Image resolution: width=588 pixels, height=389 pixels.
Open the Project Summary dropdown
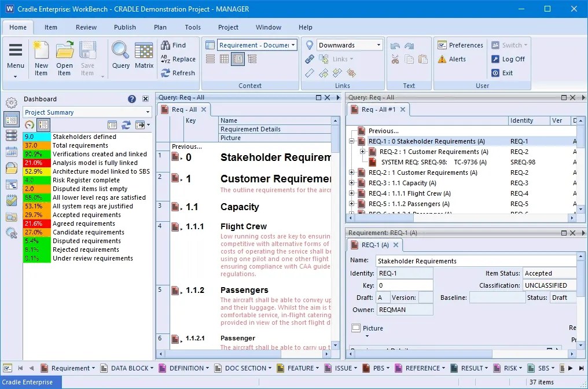86,112
